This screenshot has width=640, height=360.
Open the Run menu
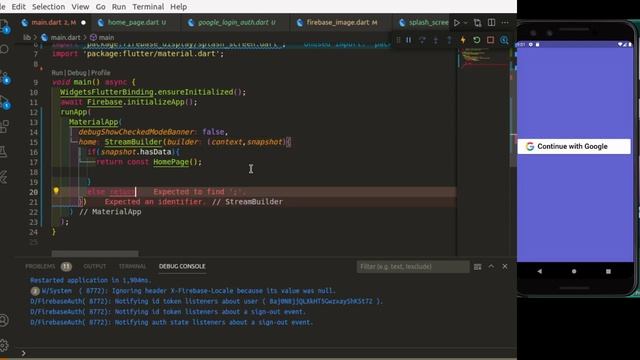pos(119,7)
